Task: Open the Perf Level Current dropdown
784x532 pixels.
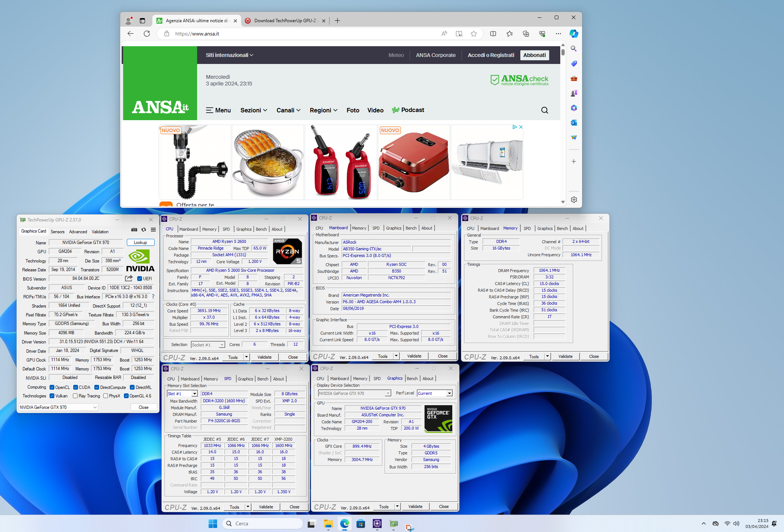Action: (x=435, y=393)
